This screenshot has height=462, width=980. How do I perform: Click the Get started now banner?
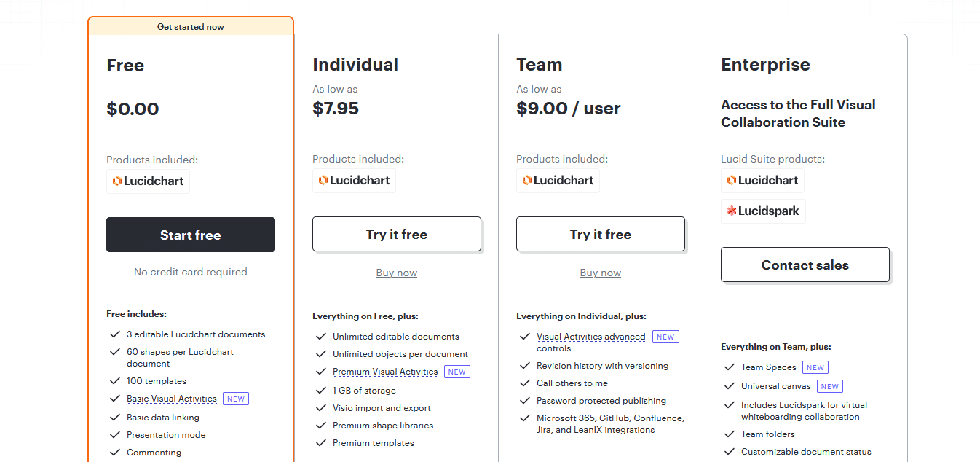[191, 26]
